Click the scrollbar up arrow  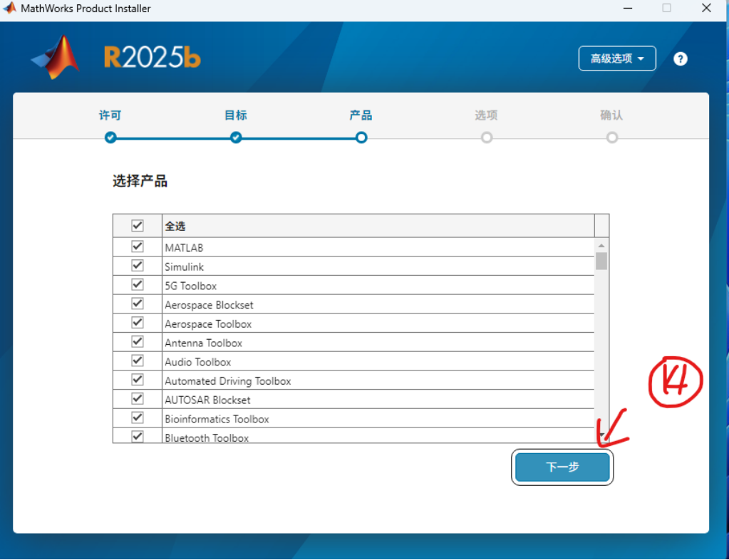tap(601, 245)
